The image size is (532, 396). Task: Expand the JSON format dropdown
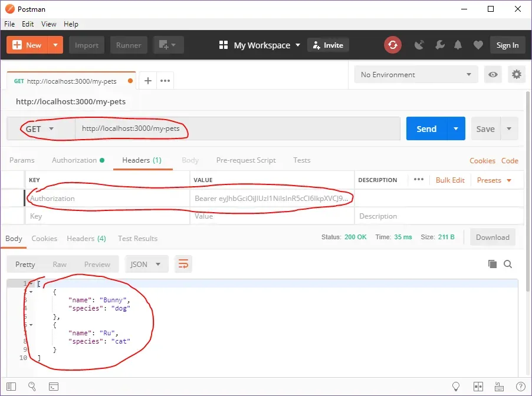(x=146, y=264)
